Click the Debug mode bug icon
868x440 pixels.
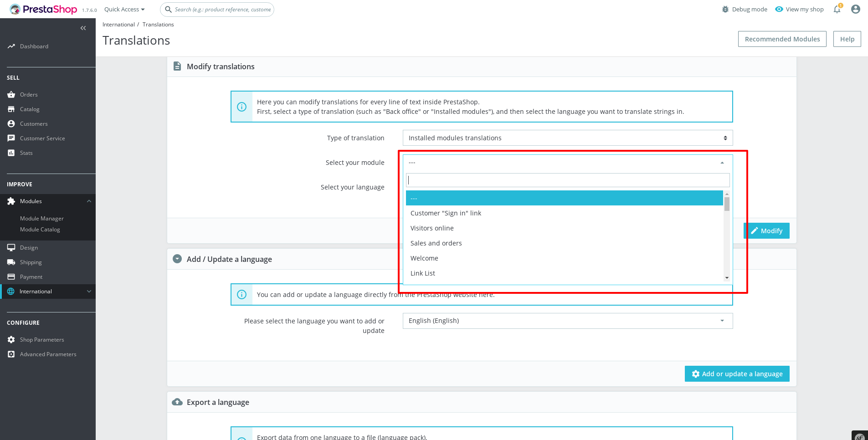click(x=725, y=9)
